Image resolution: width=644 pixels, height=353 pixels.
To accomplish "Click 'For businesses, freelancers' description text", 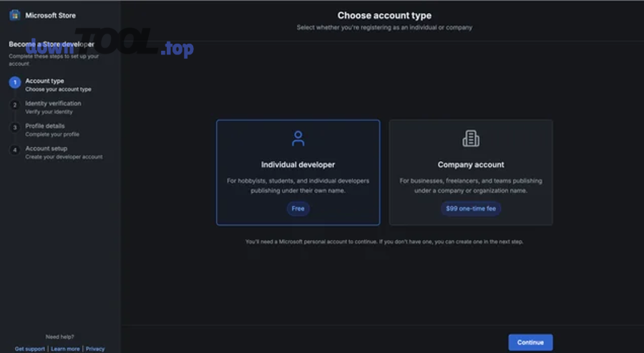I will pos(471,185).
